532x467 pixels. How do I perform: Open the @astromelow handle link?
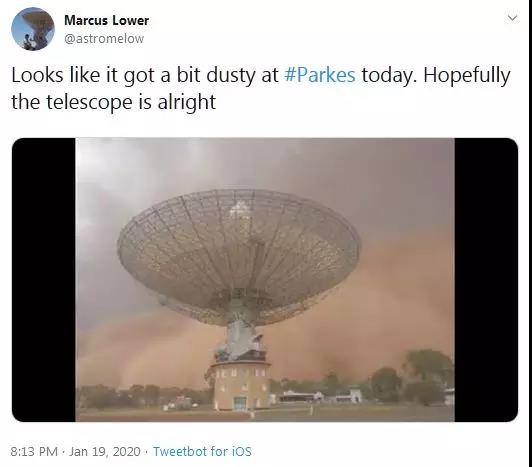[104, 39]
